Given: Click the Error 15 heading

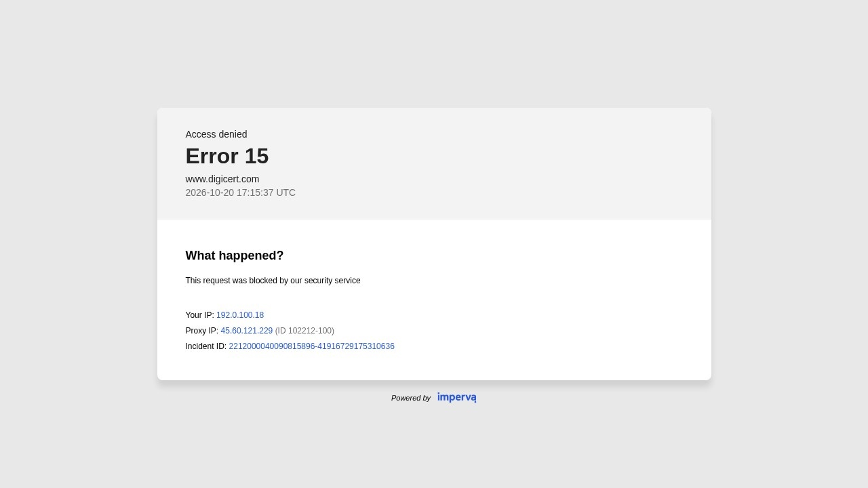Looking at the screenshot, I should (227, 156).
